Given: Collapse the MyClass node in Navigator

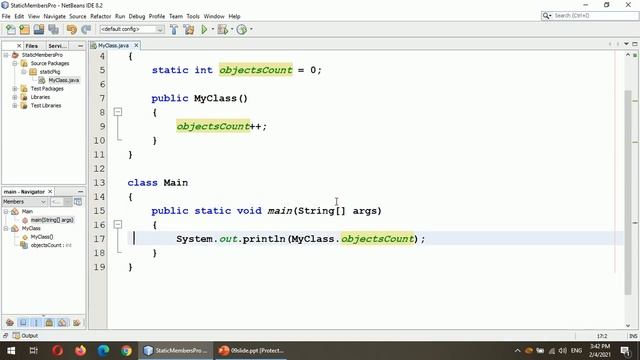Looking at the screenshot, I should tap(6, 228).
